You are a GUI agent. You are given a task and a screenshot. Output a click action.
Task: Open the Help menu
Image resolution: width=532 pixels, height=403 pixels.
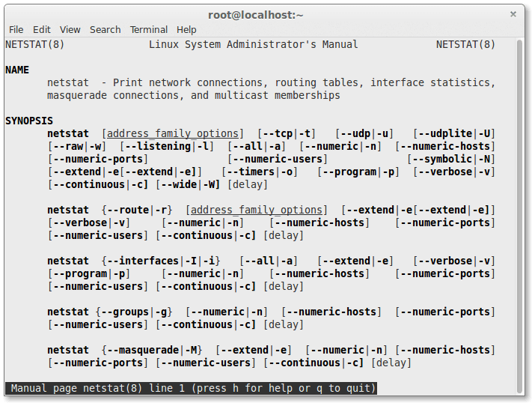coord(187,29)
